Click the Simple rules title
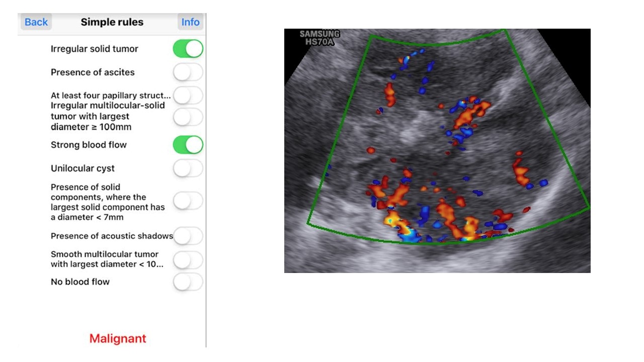The width and height of the screenshot is (644, 362). click(x=112, y=22)
